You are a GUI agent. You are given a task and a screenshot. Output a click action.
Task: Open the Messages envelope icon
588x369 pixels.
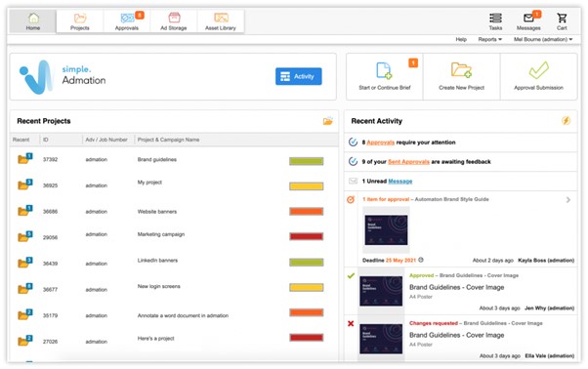(528, 18)
